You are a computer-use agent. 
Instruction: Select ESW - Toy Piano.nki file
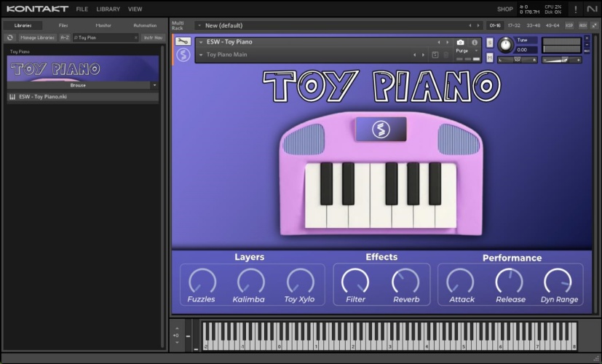click(44, 97)
